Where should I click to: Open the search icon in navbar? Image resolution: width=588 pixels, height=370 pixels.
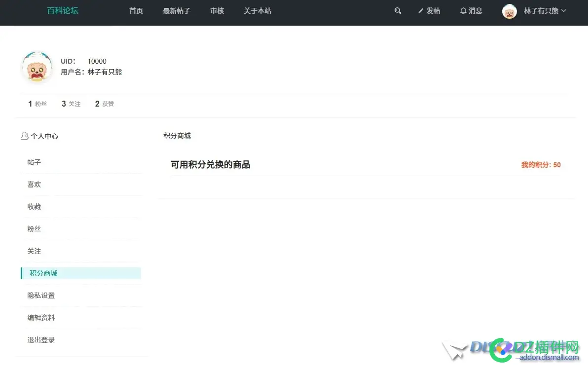[x=398, y=10]
